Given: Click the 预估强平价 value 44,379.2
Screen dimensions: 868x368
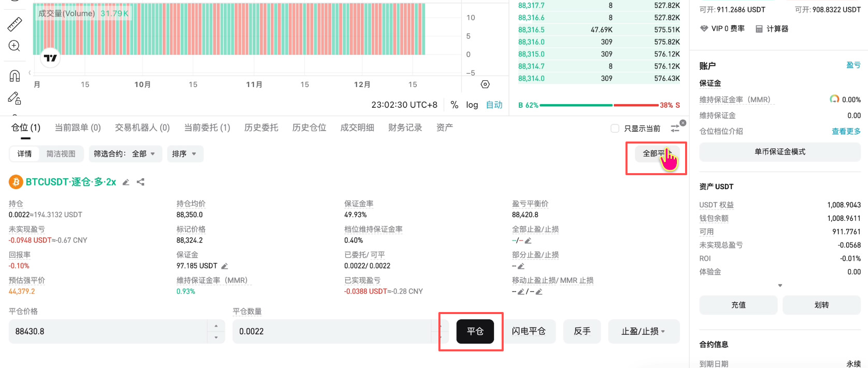Looking at the screenshot, I should 22,291.
